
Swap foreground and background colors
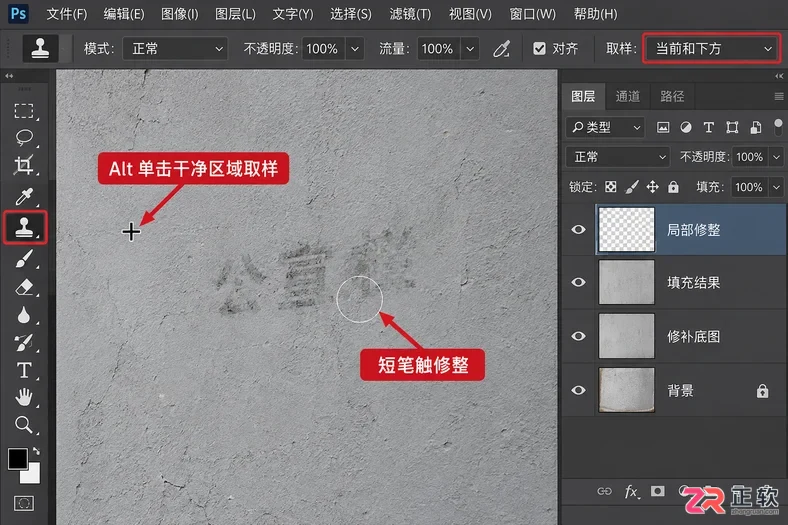(x=36, y=451)
